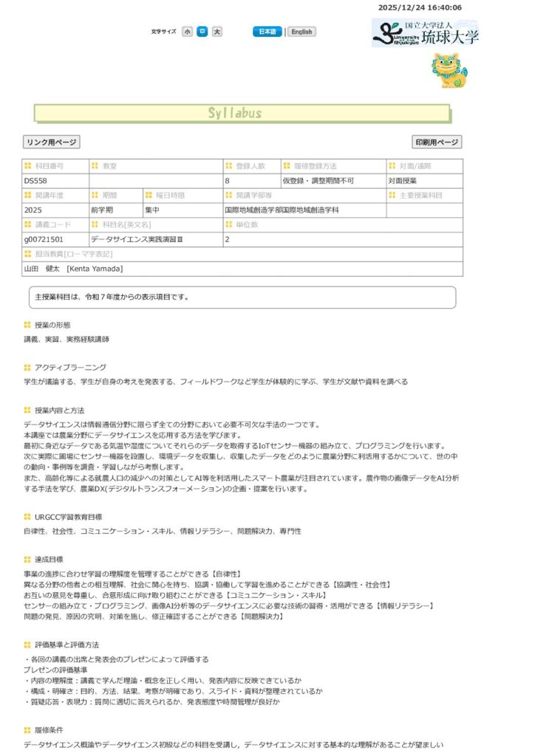Click the yellow icon beside 授業の形態
The image size is (535, 756).
pos(27,326)
